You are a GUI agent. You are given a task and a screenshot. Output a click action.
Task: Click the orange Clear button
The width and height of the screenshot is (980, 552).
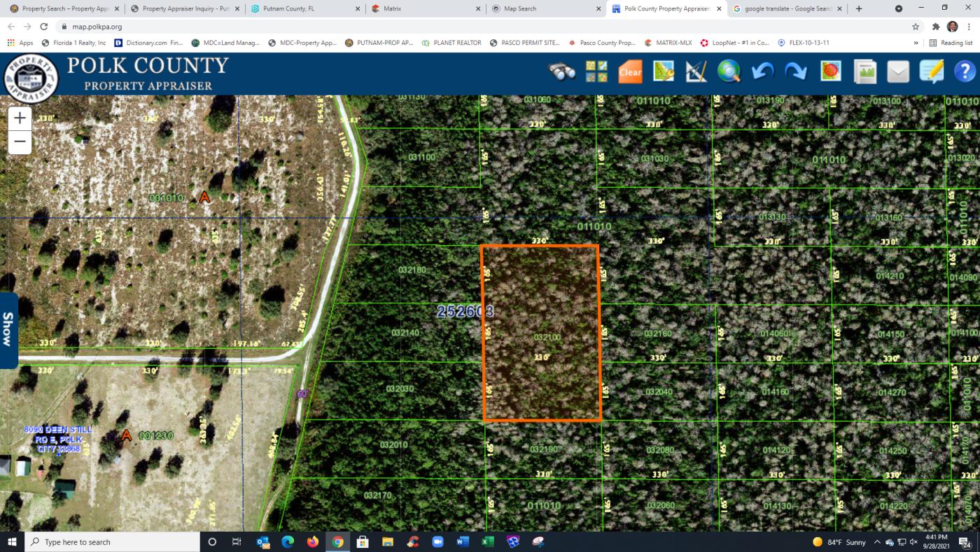(630, 71)
